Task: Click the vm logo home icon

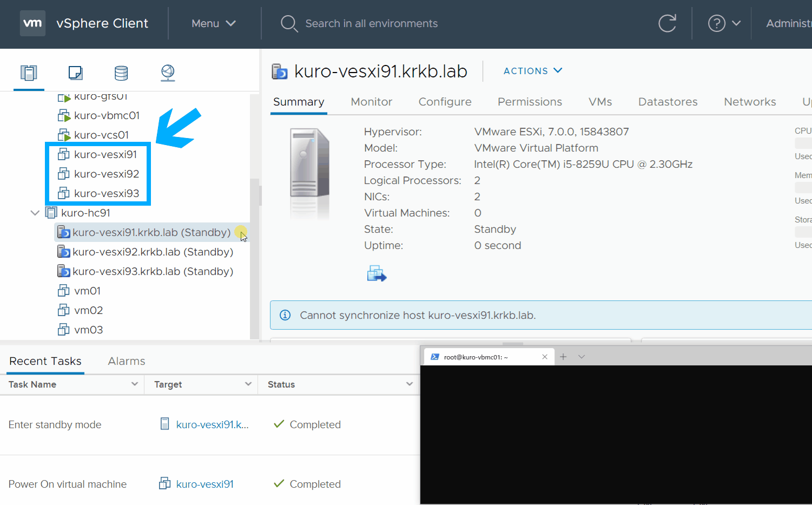Action: point(32,23)
